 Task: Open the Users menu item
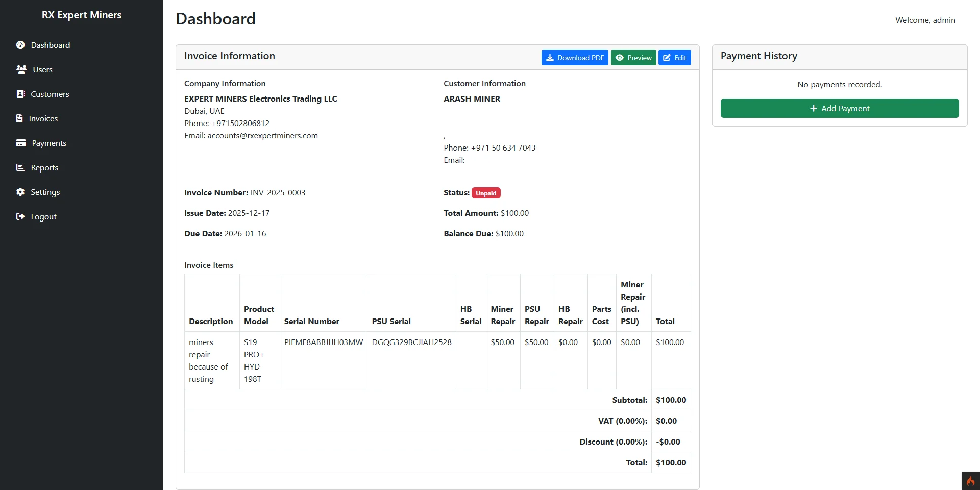[x=82, y=69]
